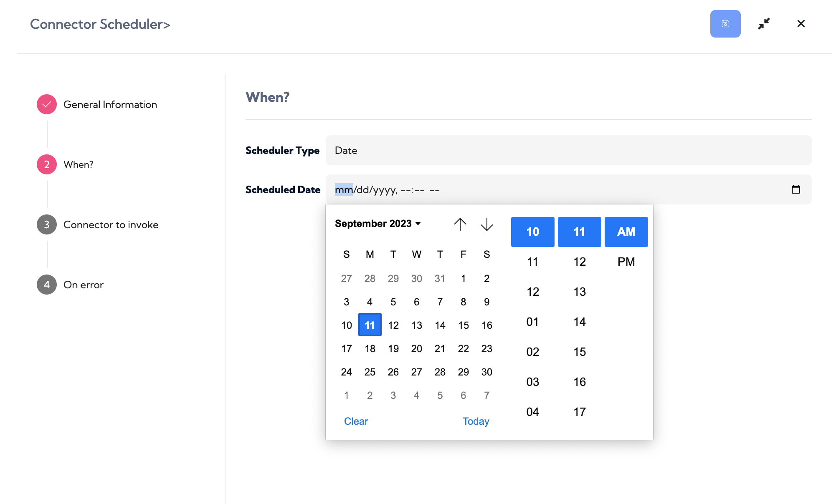Click the collapse dialog arrows icon

764,24
